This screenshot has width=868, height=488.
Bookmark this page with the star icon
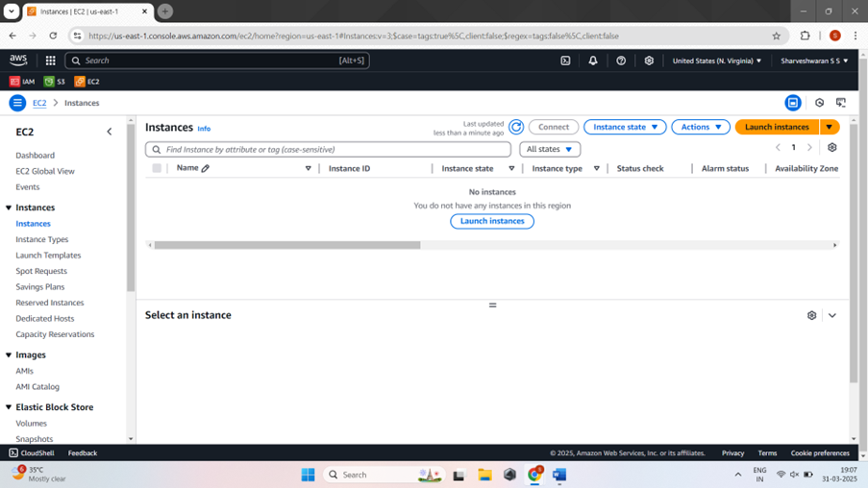pos(776,36)
